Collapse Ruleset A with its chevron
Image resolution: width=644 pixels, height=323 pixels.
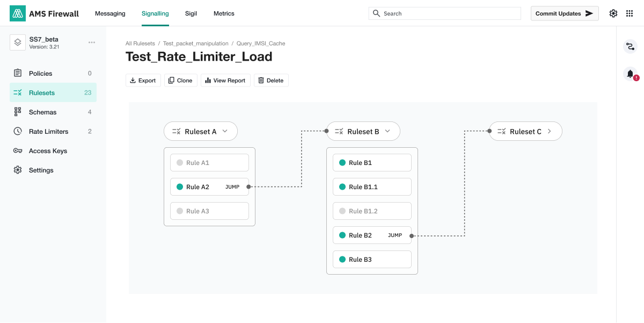225,131
